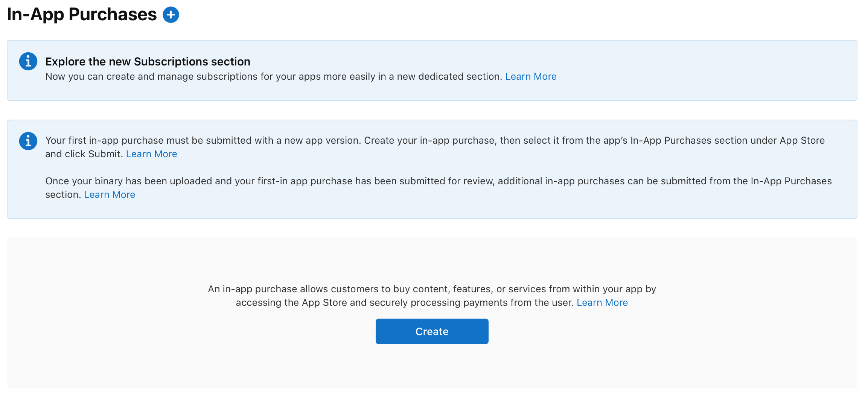Viewport: 868px width, 401px height.
Task: Click info icon beside first in-app purchase notice
Action: pyautogui.click(x=28, y=141)
